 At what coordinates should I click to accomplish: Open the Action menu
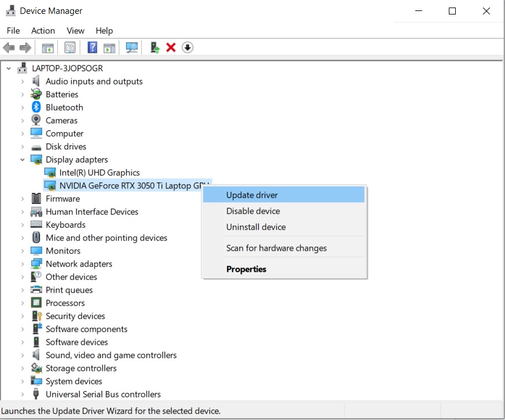click(43, 31)
